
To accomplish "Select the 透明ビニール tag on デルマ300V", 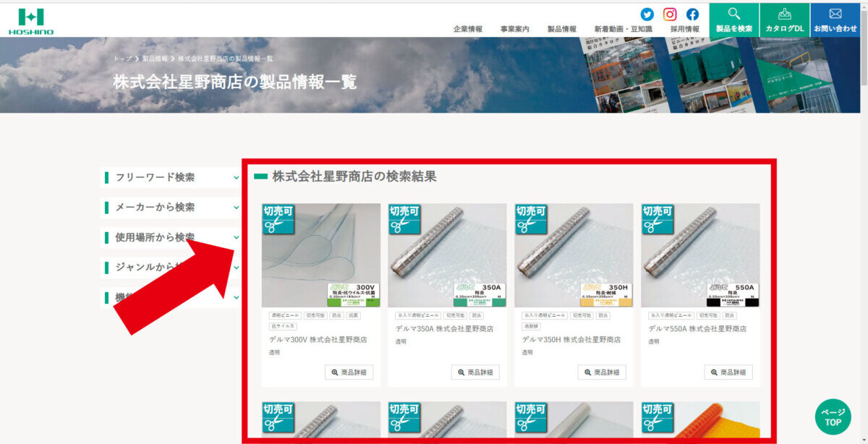I will coord(284,315).
